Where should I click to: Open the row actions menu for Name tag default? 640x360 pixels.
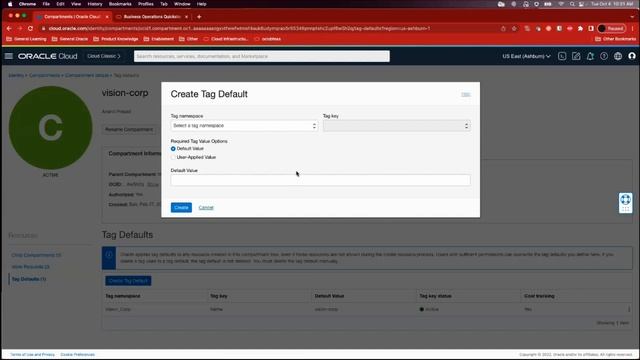pos(629,309)
